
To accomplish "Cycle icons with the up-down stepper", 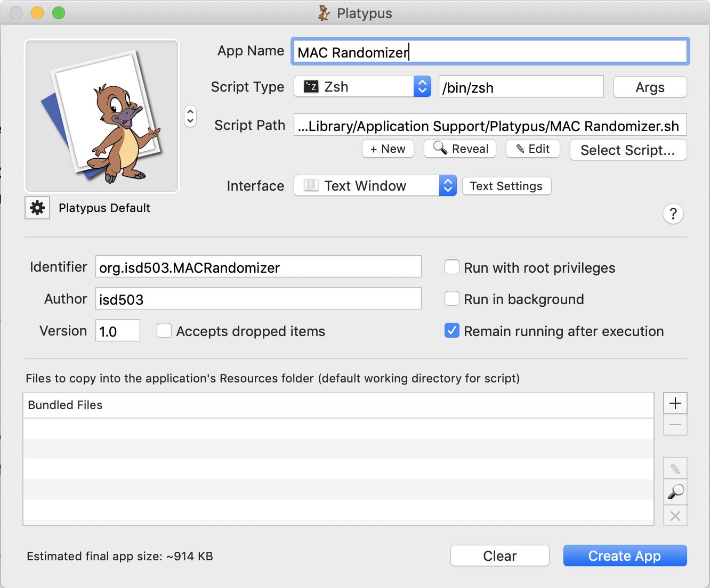I will [x=190, y=116].
